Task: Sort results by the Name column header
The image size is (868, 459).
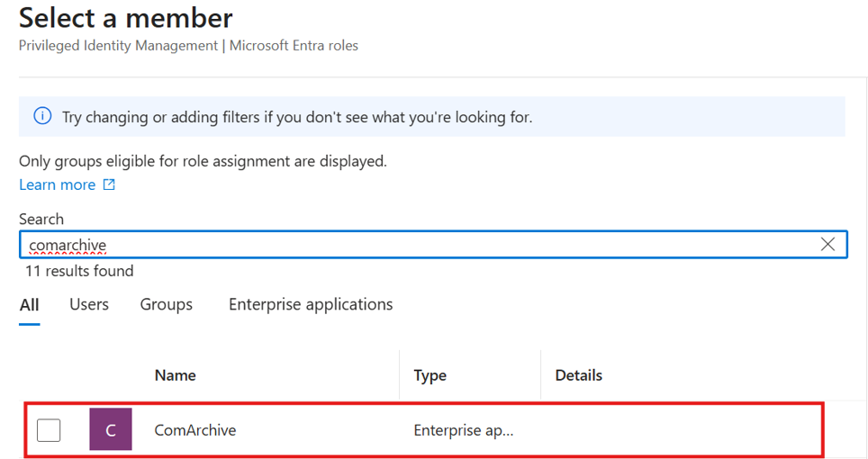Action: [x=175, y=375]
